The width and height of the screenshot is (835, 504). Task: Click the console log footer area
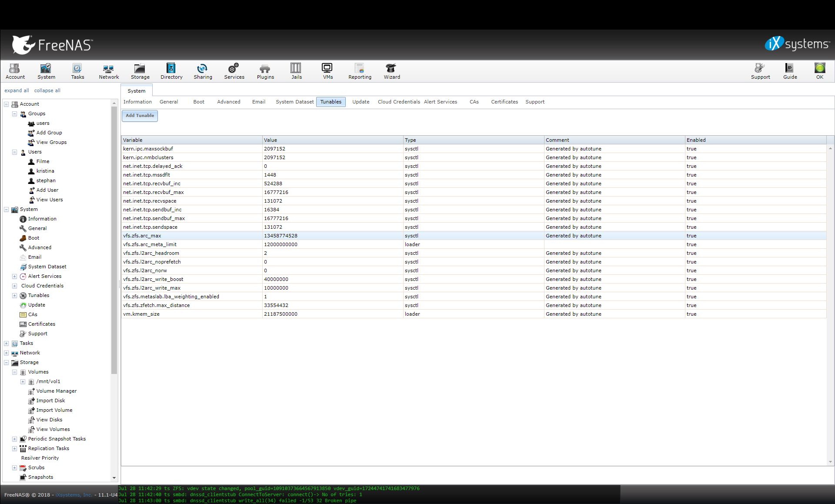[x=369, y=494]
